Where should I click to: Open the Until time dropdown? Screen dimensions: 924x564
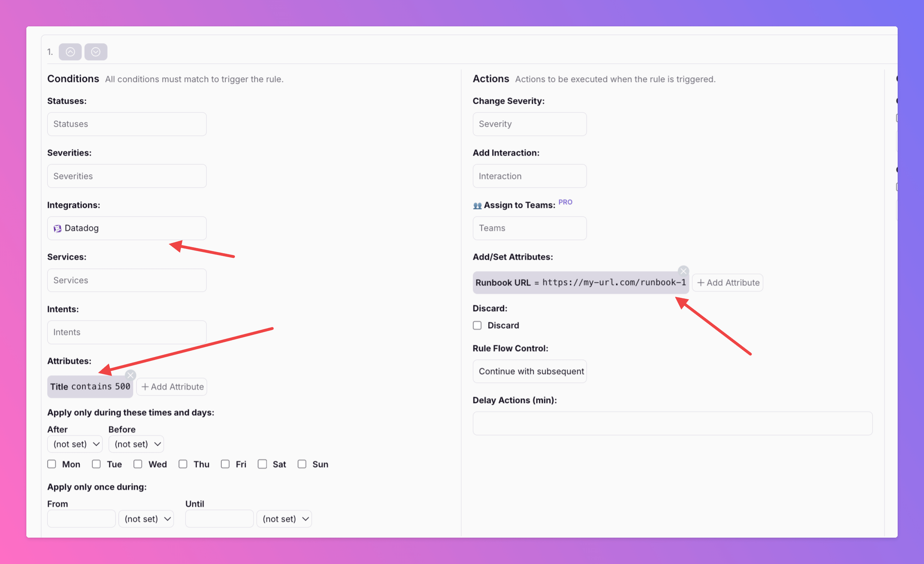click(284, 518)
